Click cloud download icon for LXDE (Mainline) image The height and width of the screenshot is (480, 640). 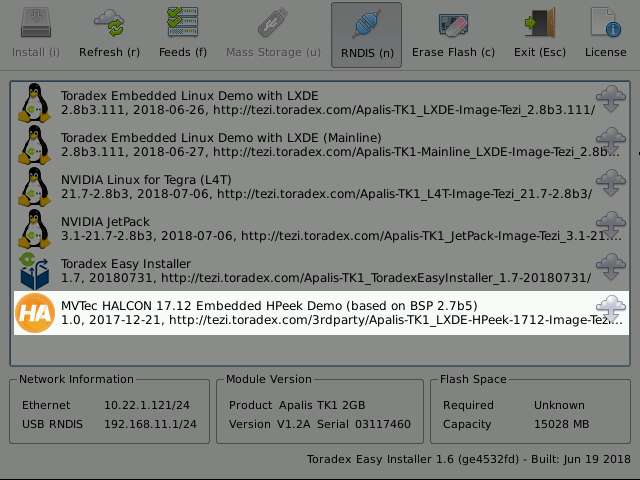(611, 141)
